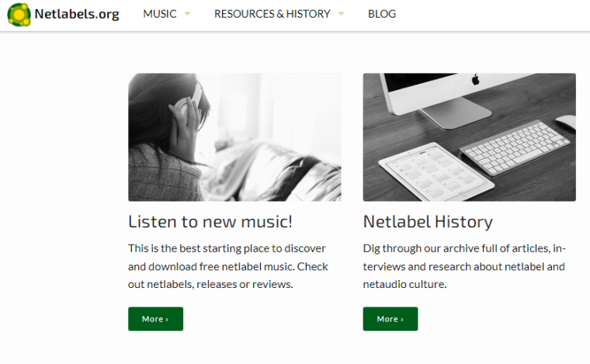The width and height of the screenshot is (590, 364).
Task: Click the keyboard in the desk photo
Action: coord(515,148)
